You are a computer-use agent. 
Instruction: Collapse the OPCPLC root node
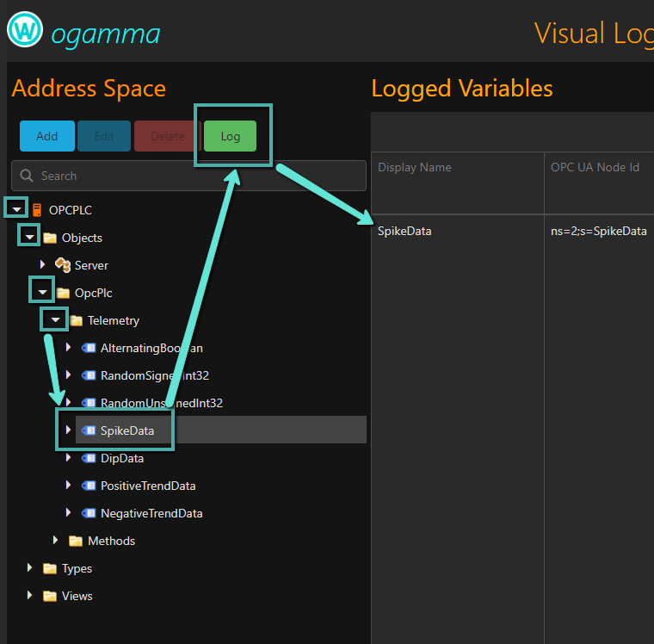(16, 210)
